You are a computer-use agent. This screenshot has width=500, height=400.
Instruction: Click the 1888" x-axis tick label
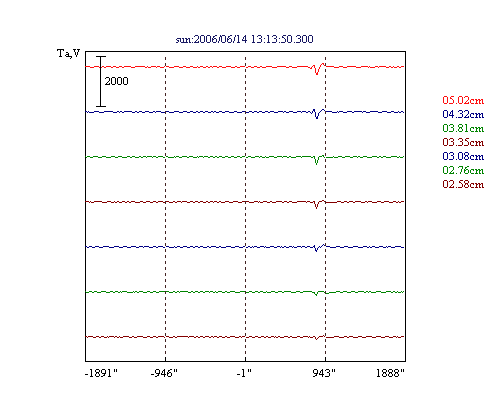pos(390,373)
